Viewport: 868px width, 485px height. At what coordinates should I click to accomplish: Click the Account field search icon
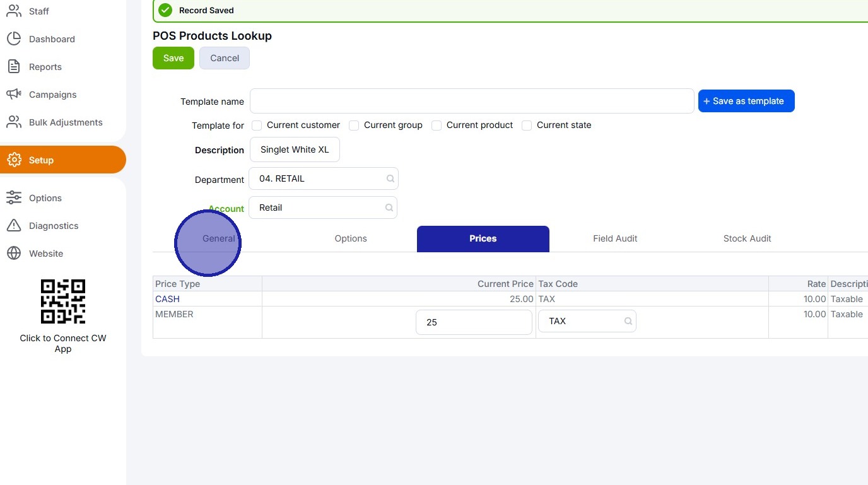pyautogui.click(x=389, y=207)
